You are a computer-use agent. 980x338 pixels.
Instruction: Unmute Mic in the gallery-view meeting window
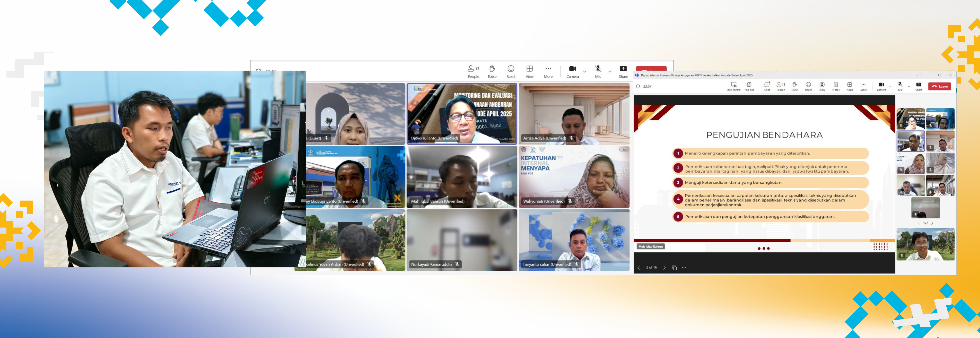coord(598,72)
